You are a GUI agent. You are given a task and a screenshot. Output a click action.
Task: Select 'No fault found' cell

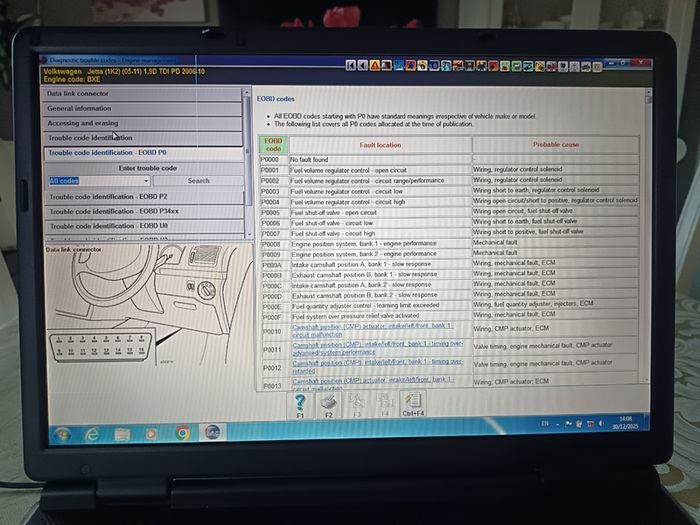380,159
